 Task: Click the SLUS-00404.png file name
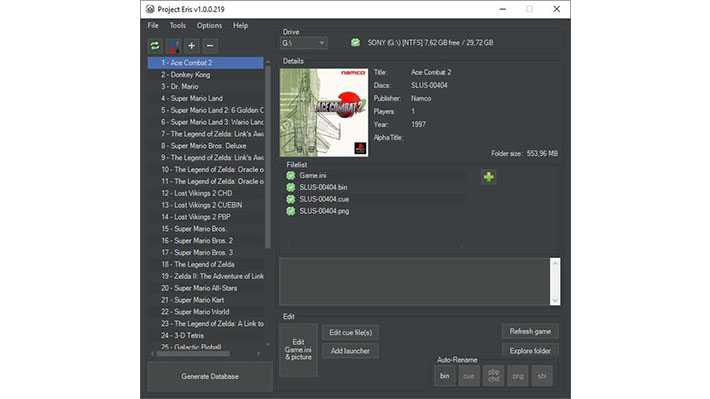(324, 211)
